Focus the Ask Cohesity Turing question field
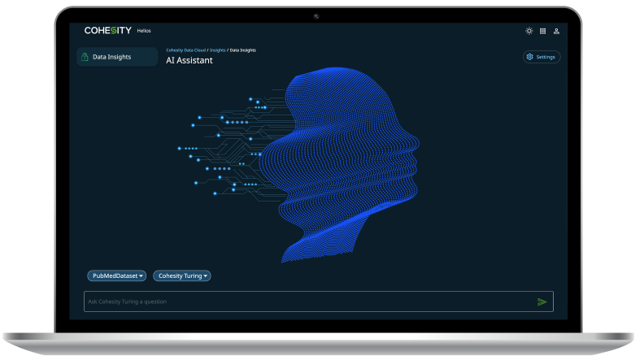Image resolution: width=644 pixels, height=360 pixels. [x=318, y=301]
